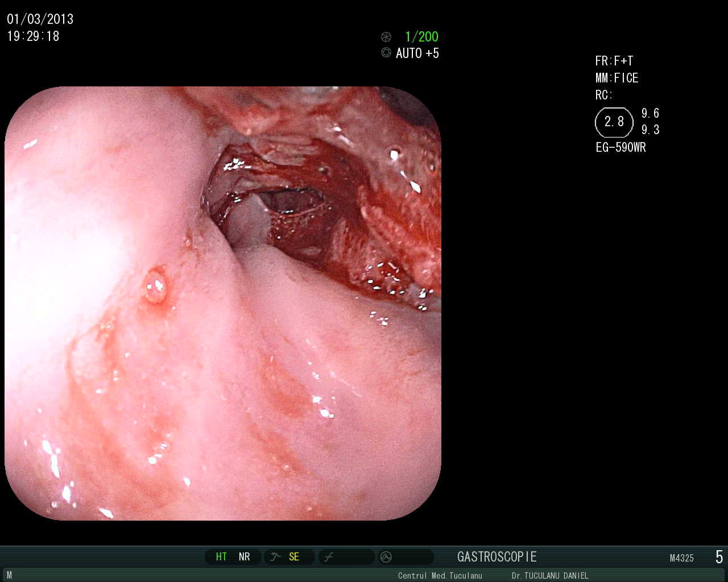Screen dimensions: 728x582
Task: Click the structure enhancement icon beside SE
Action: (x=276, y=556)
